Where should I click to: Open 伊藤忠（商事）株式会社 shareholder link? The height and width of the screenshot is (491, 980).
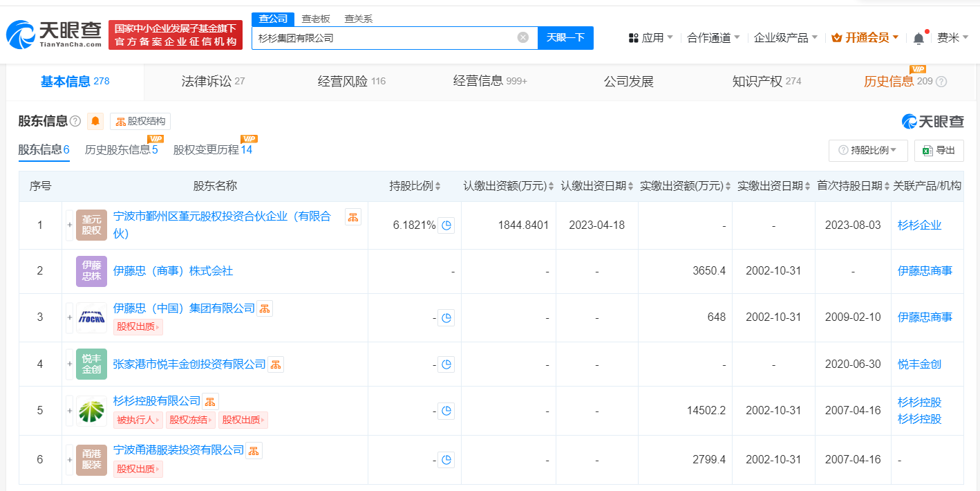173,271
